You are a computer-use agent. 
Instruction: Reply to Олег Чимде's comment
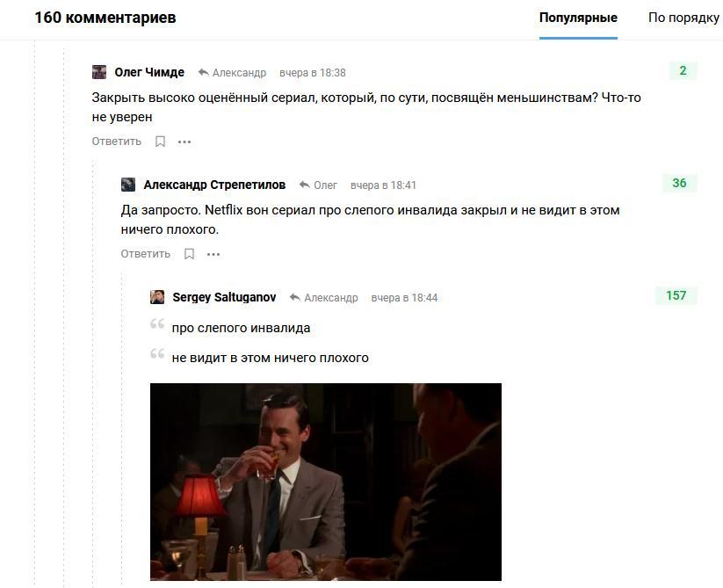[x=117, y=142]
